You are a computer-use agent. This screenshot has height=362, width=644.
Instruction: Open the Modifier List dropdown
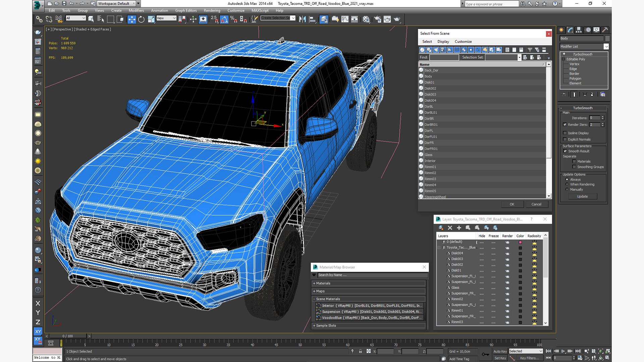pos(606,47)
